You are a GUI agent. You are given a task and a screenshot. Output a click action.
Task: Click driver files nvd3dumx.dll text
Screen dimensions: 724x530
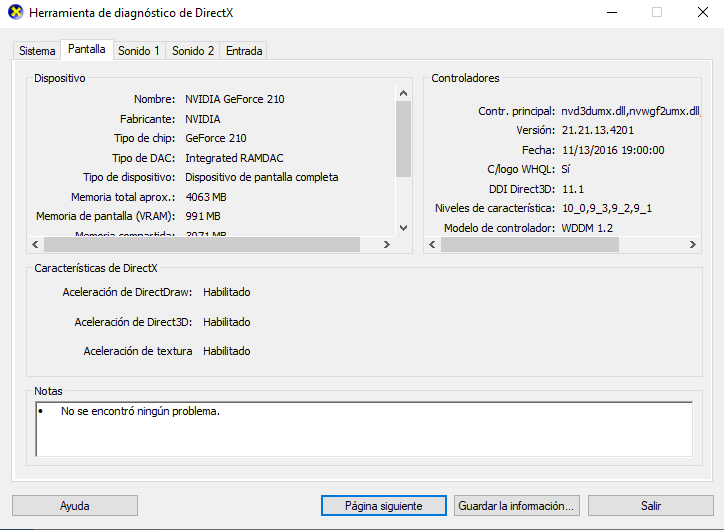pos(631,111)
